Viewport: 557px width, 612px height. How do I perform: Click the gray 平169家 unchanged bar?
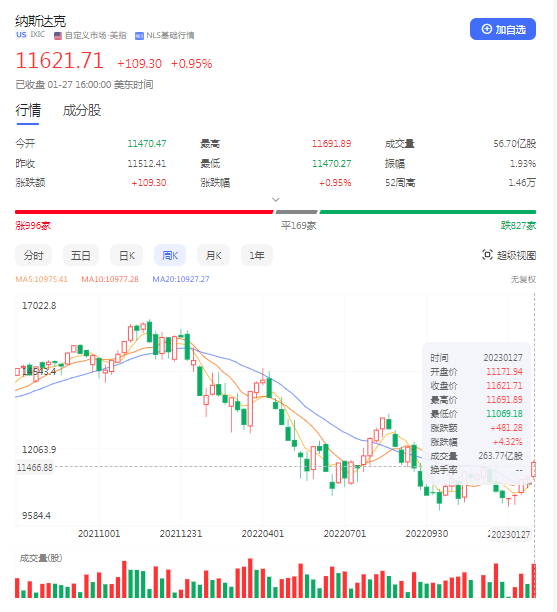click(x=297, y=212)
